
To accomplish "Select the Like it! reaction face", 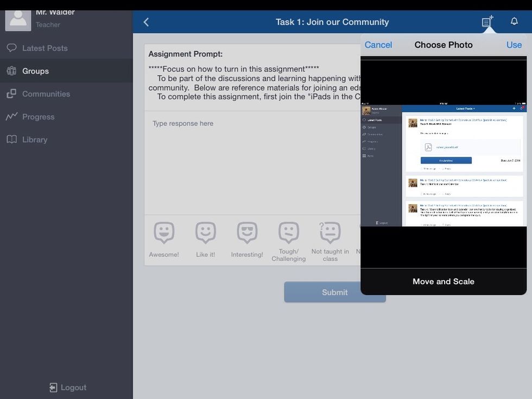I will (205, 233).
